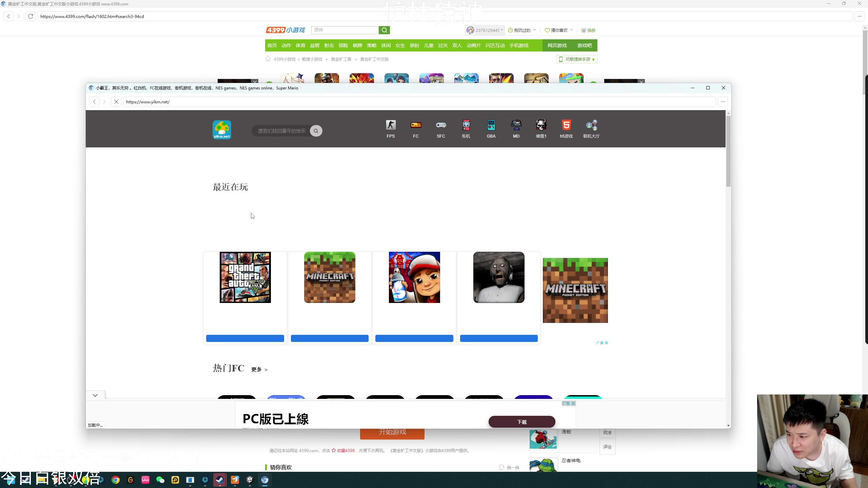The image size is (868, 488).
Task: Open the FPS category icon
Action: [391, 125]
